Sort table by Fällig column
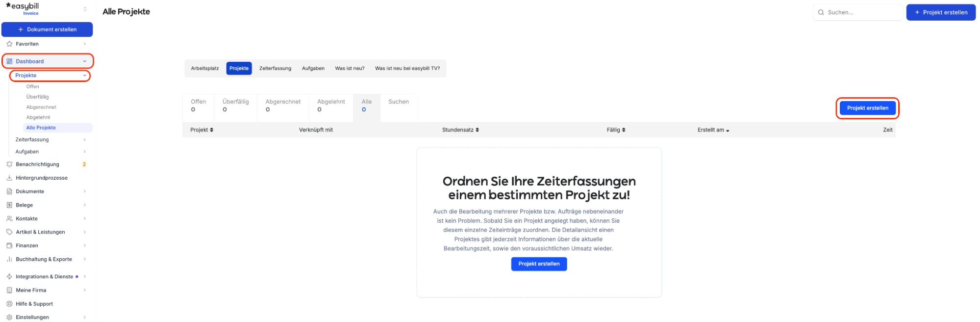This screenshot has width=980, height=322. coord(616,130)
